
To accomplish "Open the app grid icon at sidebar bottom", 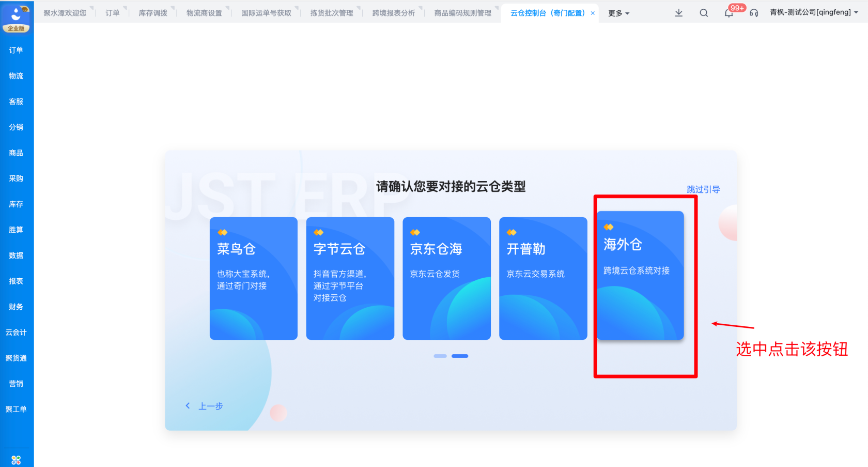I will (16, 460).
